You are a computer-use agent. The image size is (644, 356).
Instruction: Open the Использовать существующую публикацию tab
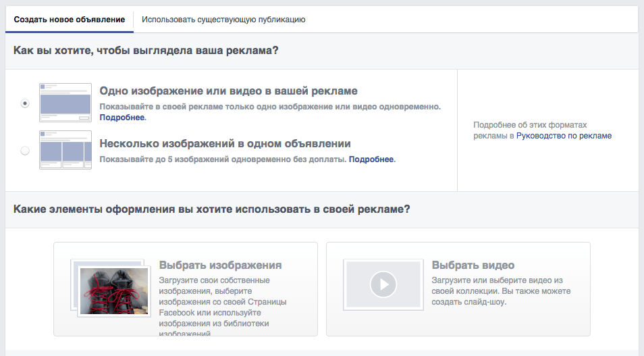click(x=223, y=20)
